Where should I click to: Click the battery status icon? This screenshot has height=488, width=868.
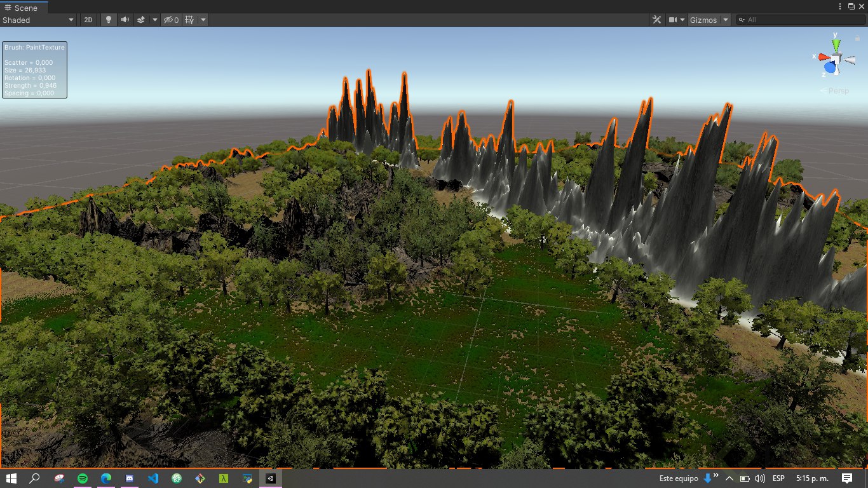click(745, 478)
